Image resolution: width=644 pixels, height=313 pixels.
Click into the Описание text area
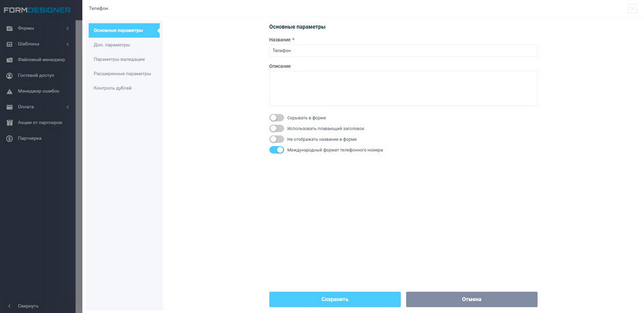click(403, 88)
